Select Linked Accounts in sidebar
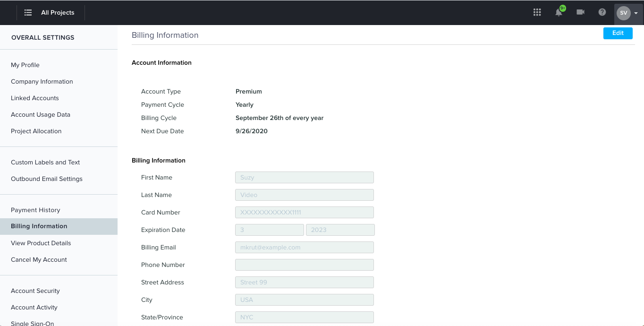Viewport: 644px width, 326px height. [x=35, y=98]
